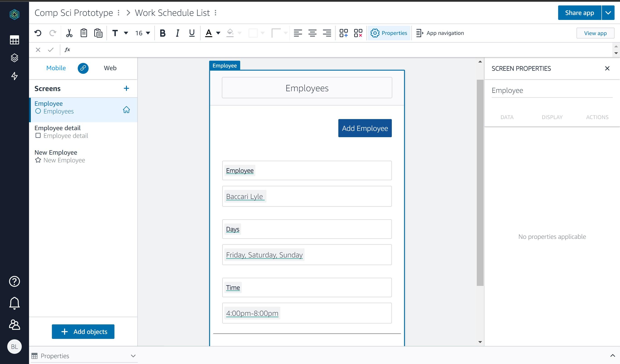Open the DISPLAY properties tab
This screenshot has width=620, height=364.
pos(552,117)
